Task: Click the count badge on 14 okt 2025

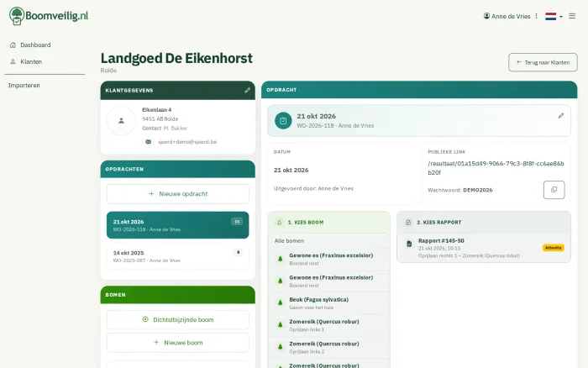Action: pyautogui.click(x=238, y=252)
